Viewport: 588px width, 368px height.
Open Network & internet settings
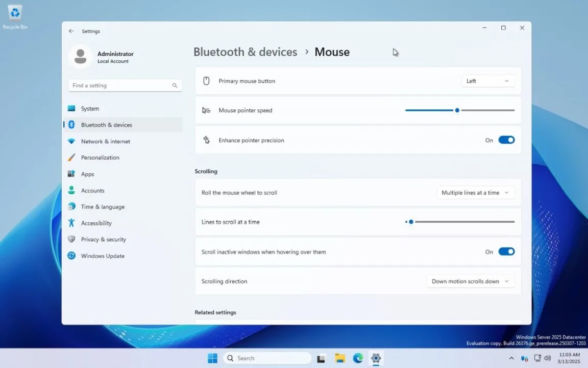(106, 141)
